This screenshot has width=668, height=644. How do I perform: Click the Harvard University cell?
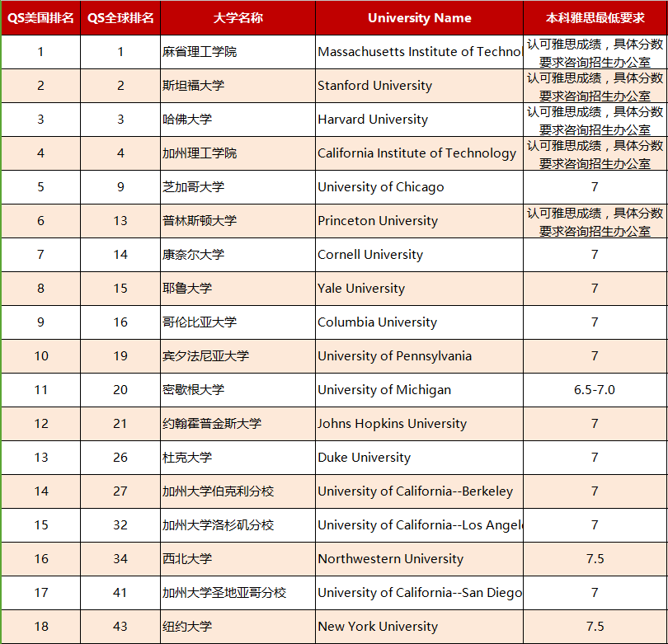pyautogui.click(x=419, y=120)
